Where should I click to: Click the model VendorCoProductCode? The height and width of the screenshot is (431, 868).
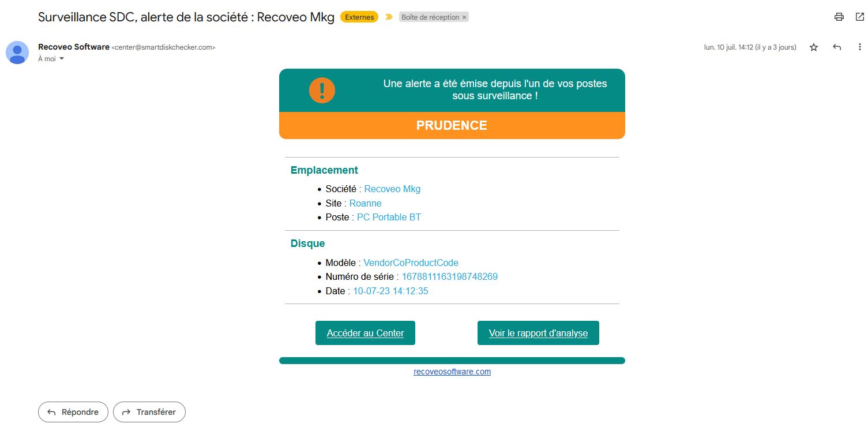pyautogui.click(x=411, y=263)
